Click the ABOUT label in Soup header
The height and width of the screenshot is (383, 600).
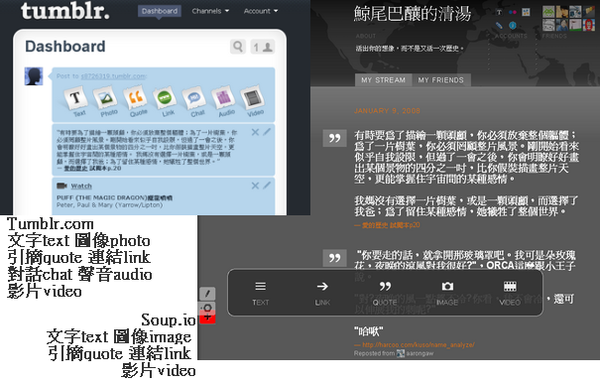click(366, 36)
